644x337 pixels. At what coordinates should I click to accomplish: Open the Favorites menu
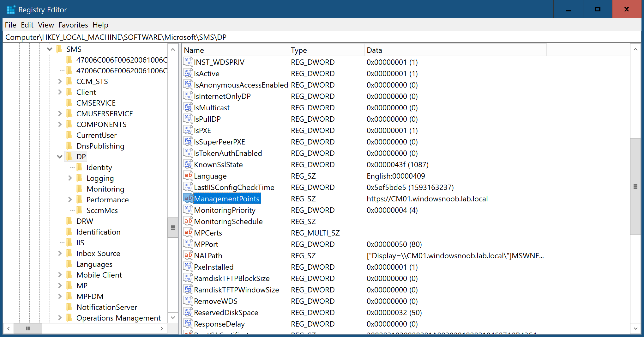73,25
